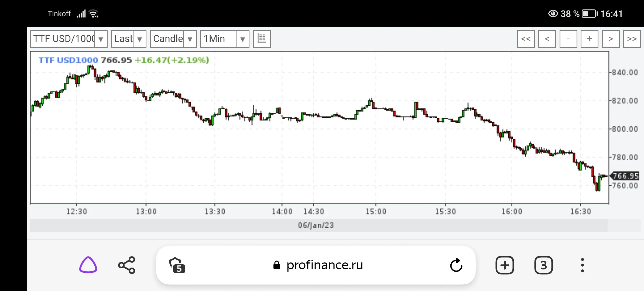
Task: Tap the eye comfort icon in status bar
Action: tap(553, 13)
